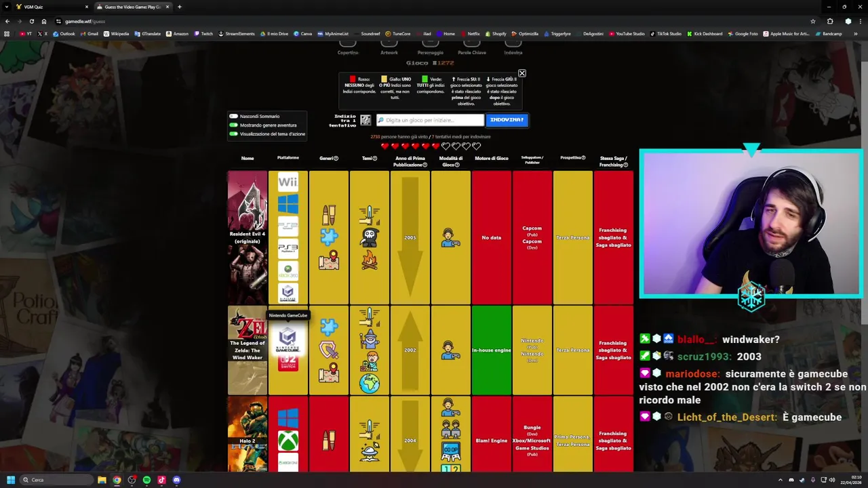Image resolution: width=868 pixels, height=488 pixels.
Task: Click the 2005 year cell
Action: click(x=410, y=238)
